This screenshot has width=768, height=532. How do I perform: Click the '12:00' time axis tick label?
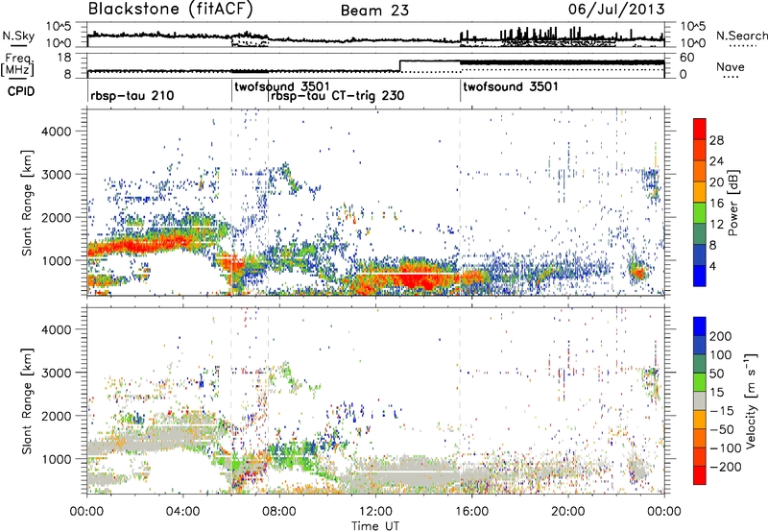click(x=375, y=512)
